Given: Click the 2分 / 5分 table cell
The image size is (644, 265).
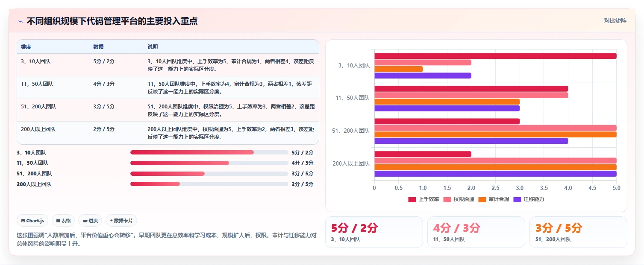Looking at the screenshot, I should (x=116, y=133).
